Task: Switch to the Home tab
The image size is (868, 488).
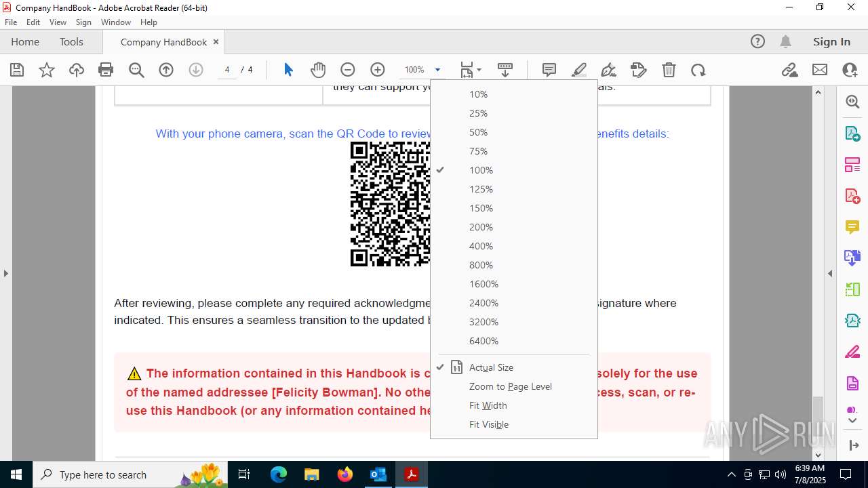Action: 25,41
